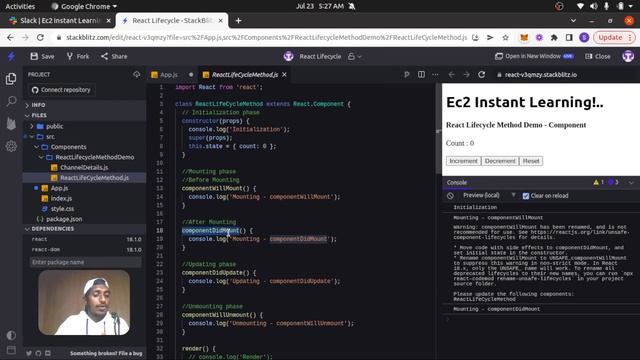640x360 pixels.
Task: Click the Decrement button in preview
Action: point(500,161)
